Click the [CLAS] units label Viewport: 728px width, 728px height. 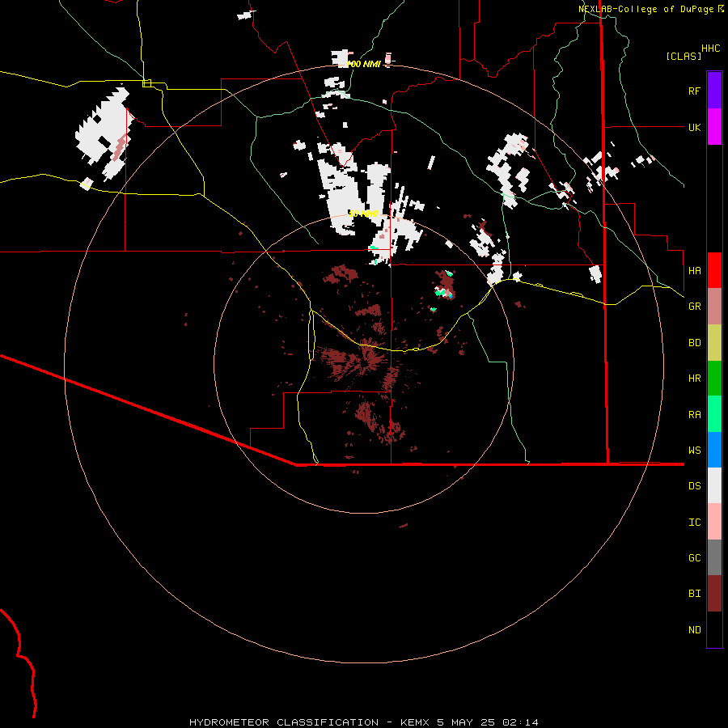coord(684,56)
